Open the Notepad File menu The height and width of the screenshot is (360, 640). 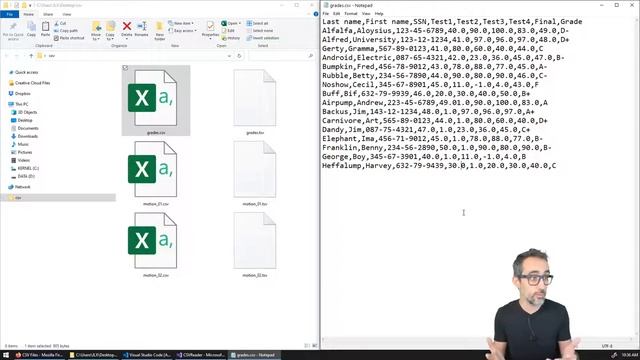click(326, 13)
